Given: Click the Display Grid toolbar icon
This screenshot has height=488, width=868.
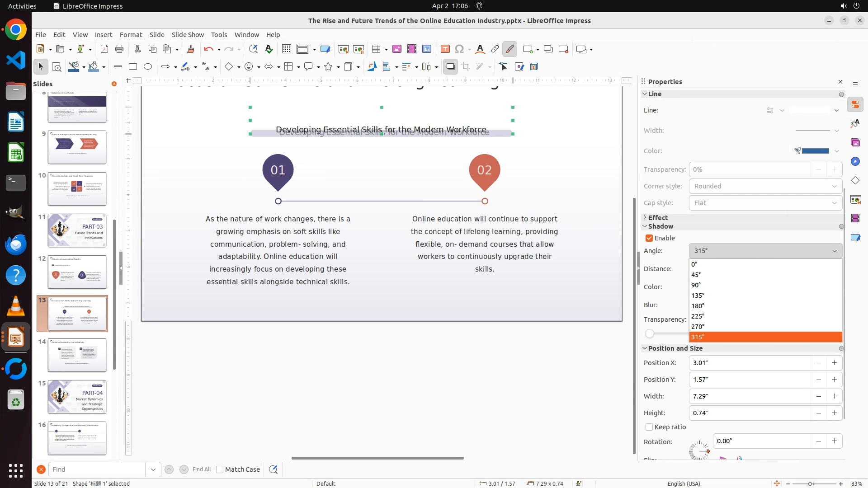Looking at the screenshot, I should pyautogui.click(x=286, y=49).
